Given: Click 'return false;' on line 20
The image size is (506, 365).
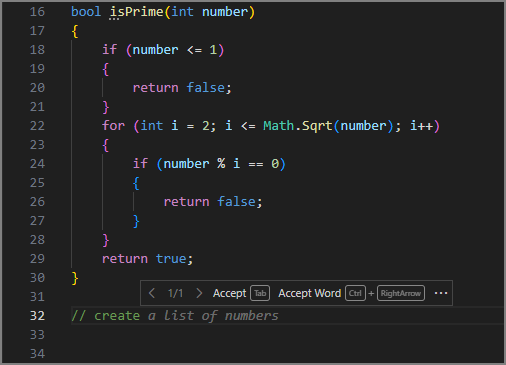Looking at the screenshot, I should [182, 88].
